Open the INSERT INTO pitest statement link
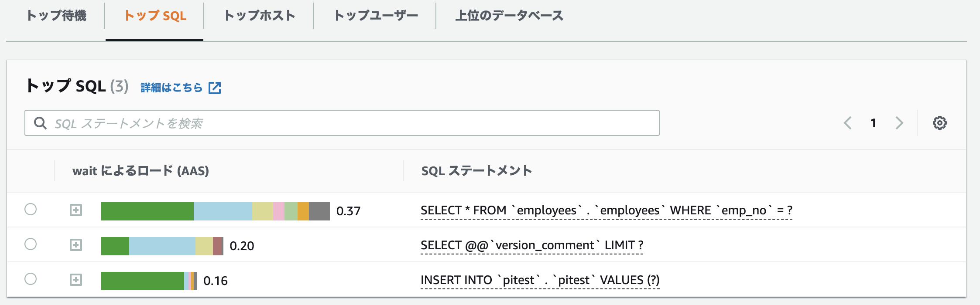Image resolution: width=980 pixels, height=305 pixels. [540, 280]
